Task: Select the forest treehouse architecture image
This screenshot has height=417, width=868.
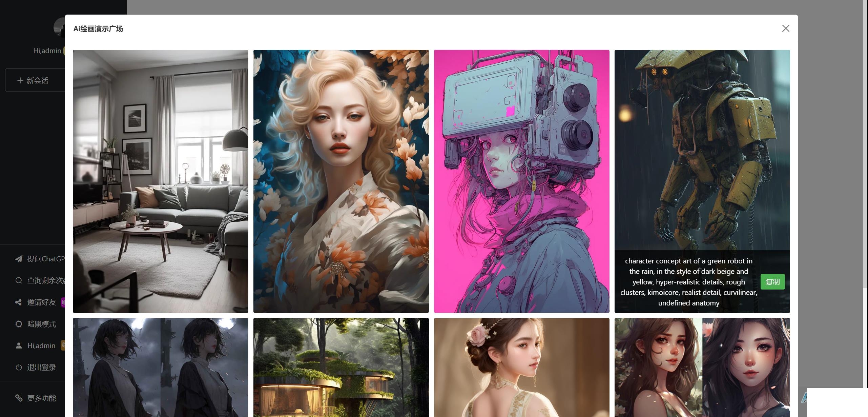Action: [x=341, y=368]
